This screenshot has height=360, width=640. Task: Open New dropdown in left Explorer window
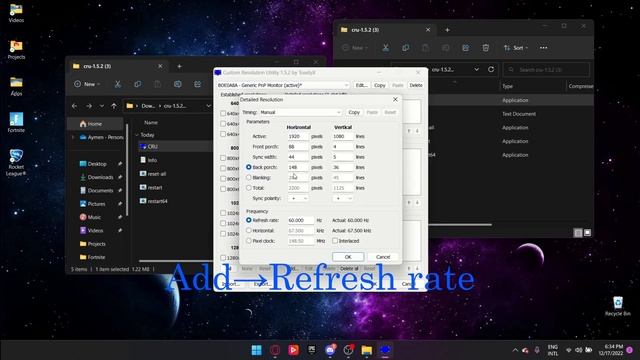(x=87, y=84)
